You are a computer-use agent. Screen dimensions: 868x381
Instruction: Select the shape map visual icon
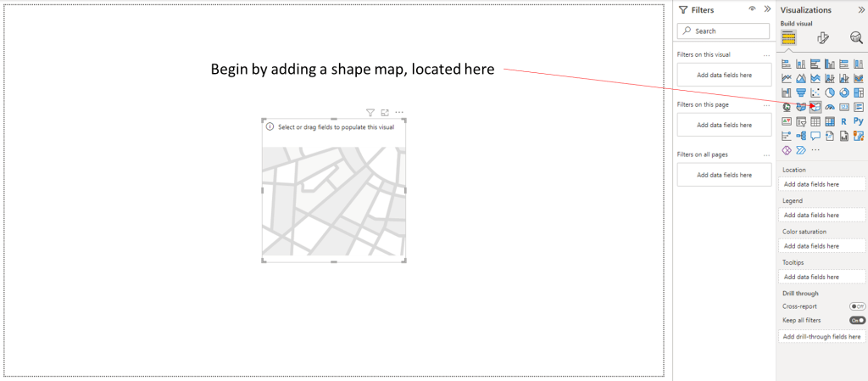(815, 106)
